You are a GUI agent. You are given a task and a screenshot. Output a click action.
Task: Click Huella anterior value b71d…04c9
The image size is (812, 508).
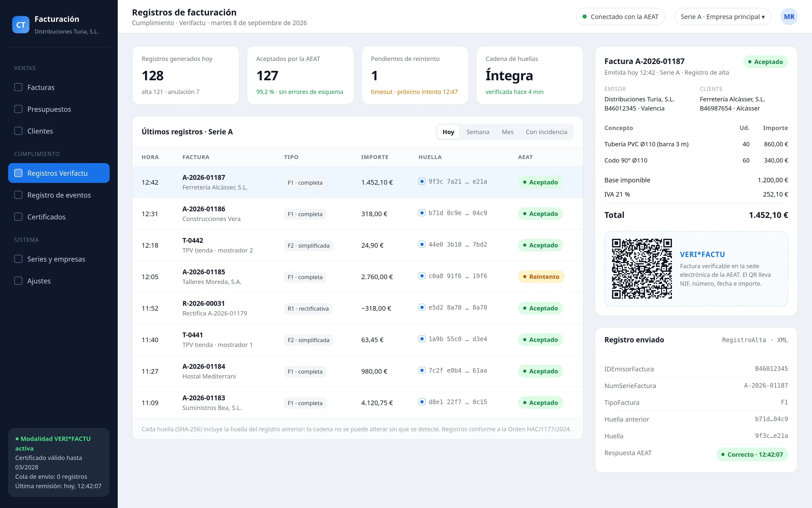pyautogui.click(x=771, y=419)
